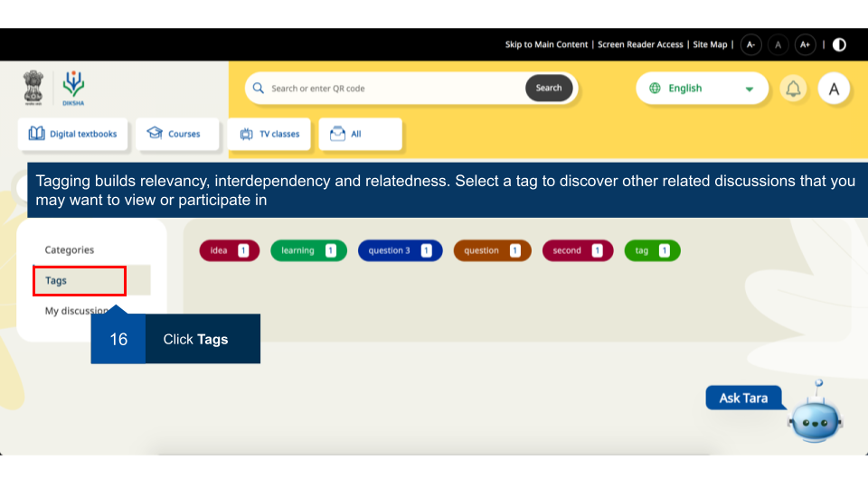Open the Site Map link
The image size is (868, 488).
(x=710, y=44)
